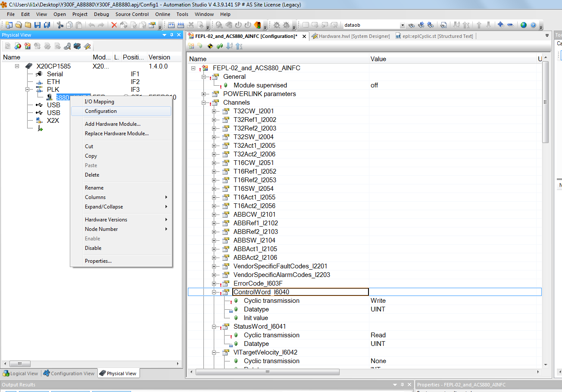Screen dimensions: 562x392
Task: Click the configuration editor vertical scrollbar thumb
Action: pos(545,102)
